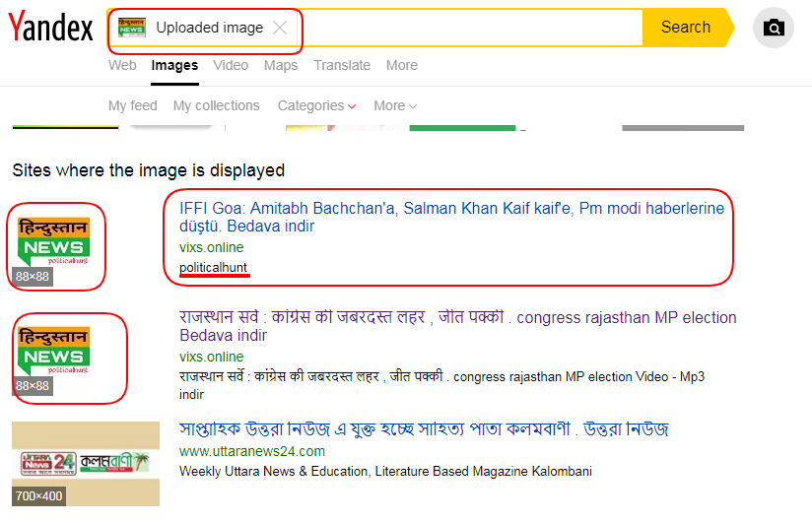812x523 pixels.
Task: Open the IFFI Goa Amitabh Bachchan result link
Action: point(451,217)
